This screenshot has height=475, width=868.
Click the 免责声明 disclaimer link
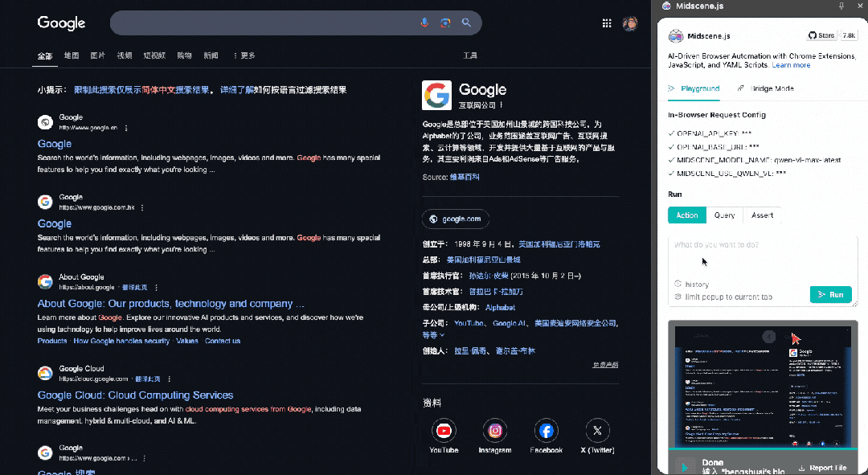tap(605, 365)
